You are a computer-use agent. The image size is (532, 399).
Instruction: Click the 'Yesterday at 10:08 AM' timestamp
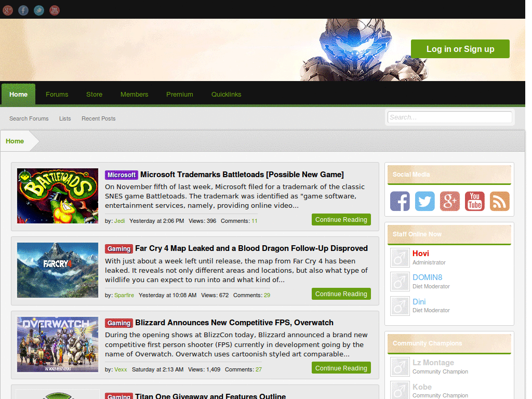(168, 295)
